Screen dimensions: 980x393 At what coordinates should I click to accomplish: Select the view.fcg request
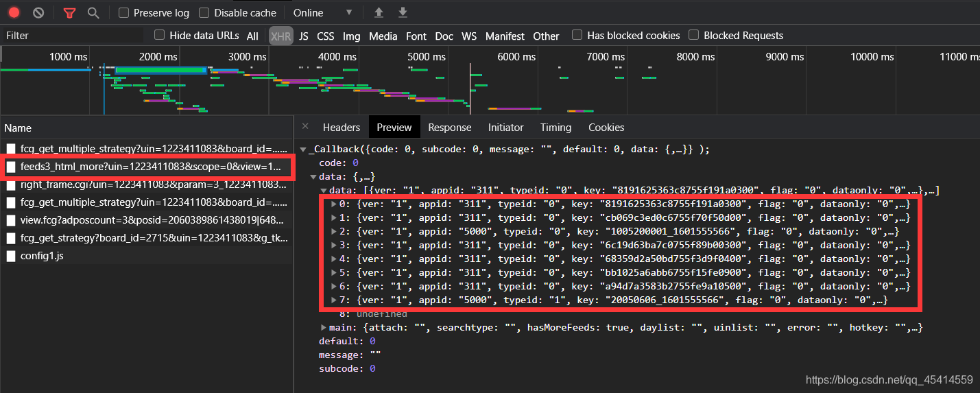(147, 220)
